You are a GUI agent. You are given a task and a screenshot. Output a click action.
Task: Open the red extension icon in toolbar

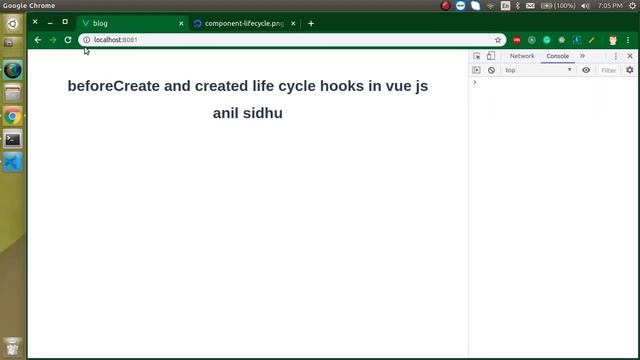(517, 40)
